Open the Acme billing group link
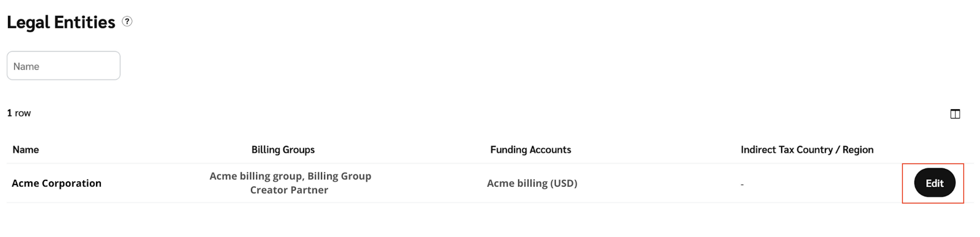Viewport: 980px width, 237px height. click(256, 176)
